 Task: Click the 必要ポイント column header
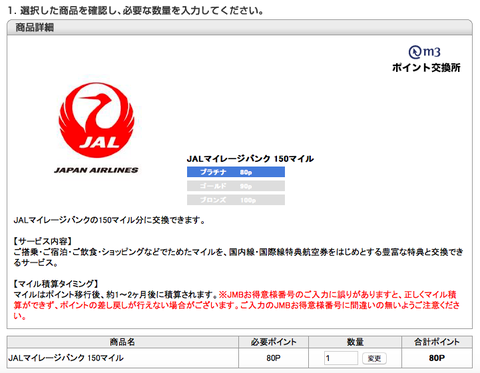point(273,342)
